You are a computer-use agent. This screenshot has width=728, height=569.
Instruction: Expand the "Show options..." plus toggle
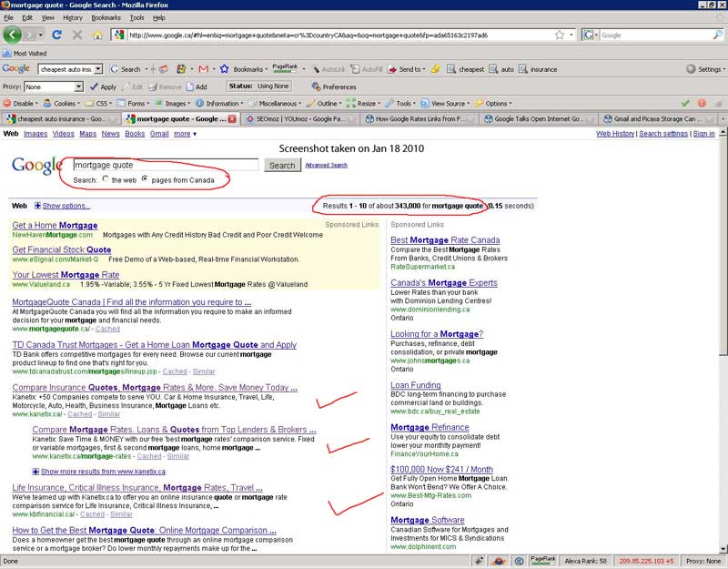pyautogui.click(x=38, y=207)
